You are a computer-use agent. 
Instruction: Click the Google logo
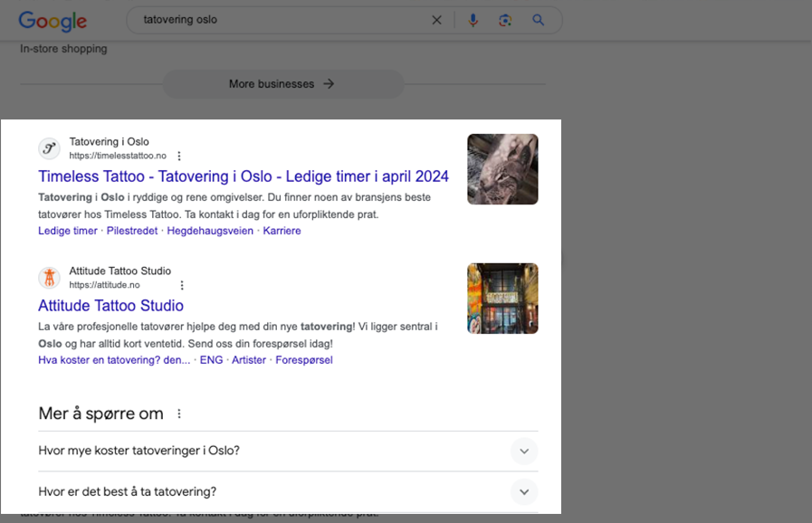tap(53, 21)
